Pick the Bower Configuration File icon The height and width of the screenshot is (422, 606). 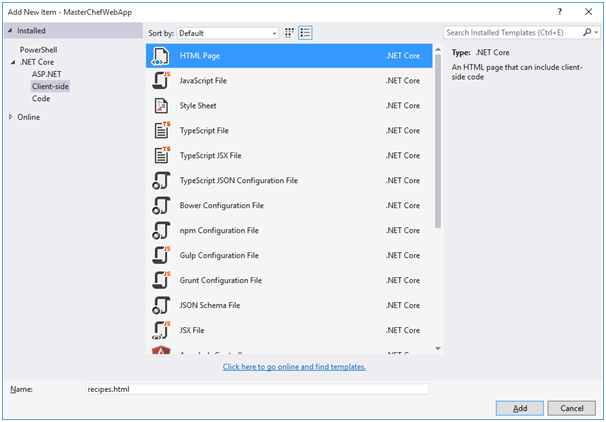click(x=161, y=206)
